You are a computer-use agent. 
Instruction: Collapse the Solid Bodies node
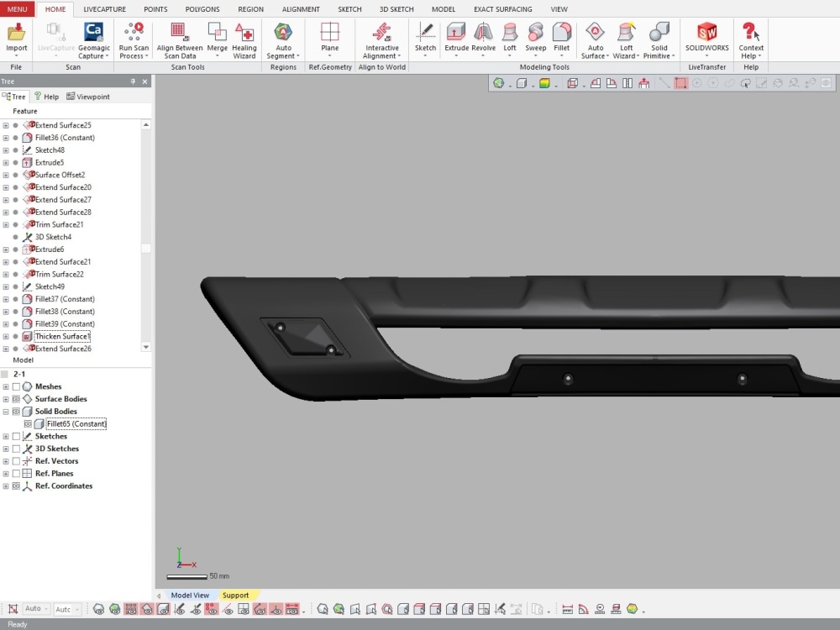pos(6,412)
